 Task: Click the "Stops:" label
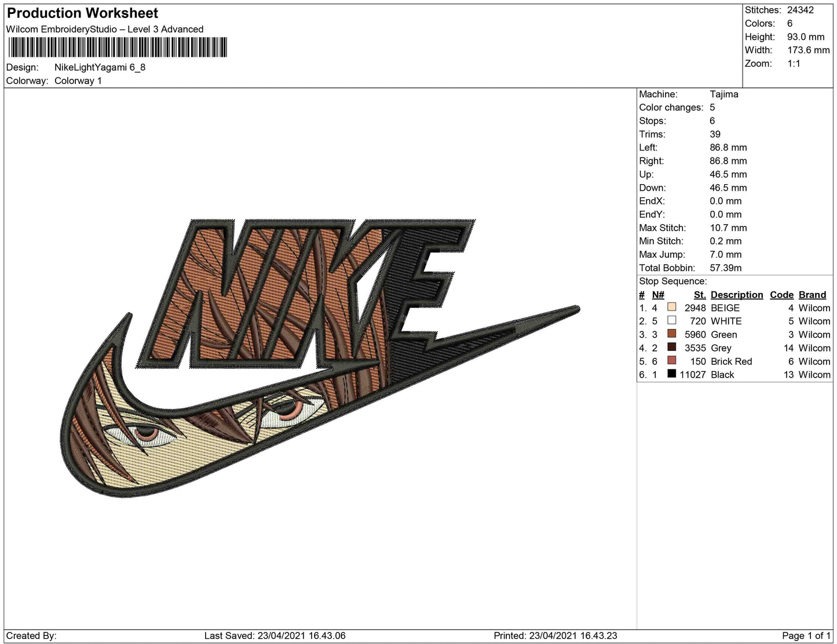click(652, 120)
